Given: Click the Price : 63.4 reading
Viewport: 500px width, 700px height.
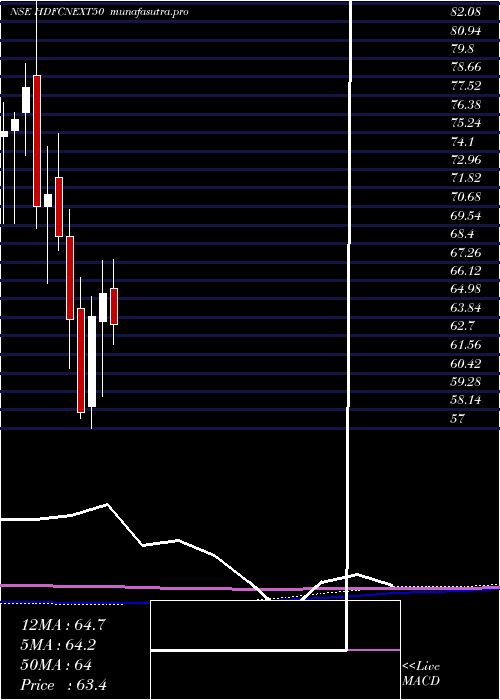Looking at the screenshot, I should coord(64,685).
